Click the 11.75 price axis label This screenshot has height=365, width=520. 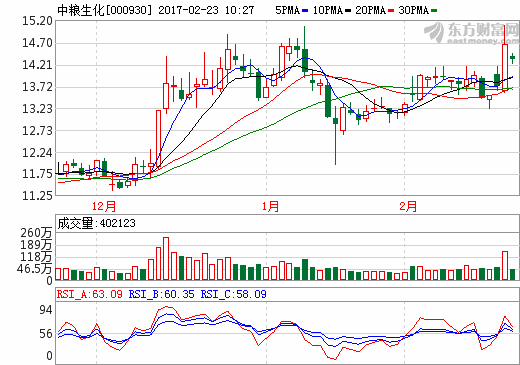click(37, 174)
